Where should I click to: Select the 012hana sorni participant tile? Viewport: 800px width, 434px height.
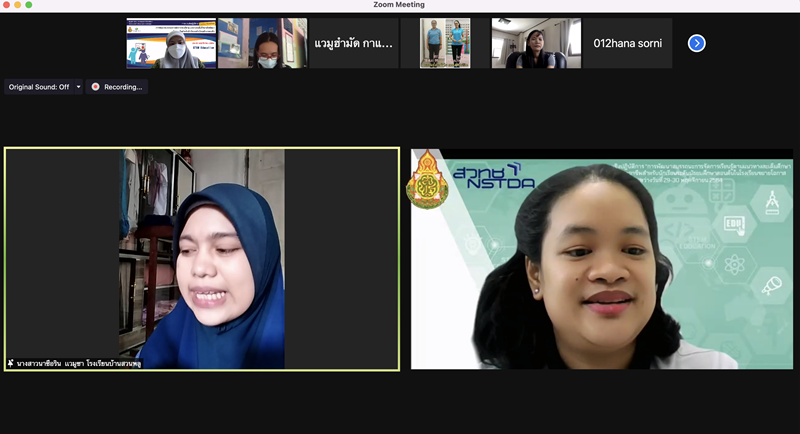pyautogui.click(x=627, y=43)
